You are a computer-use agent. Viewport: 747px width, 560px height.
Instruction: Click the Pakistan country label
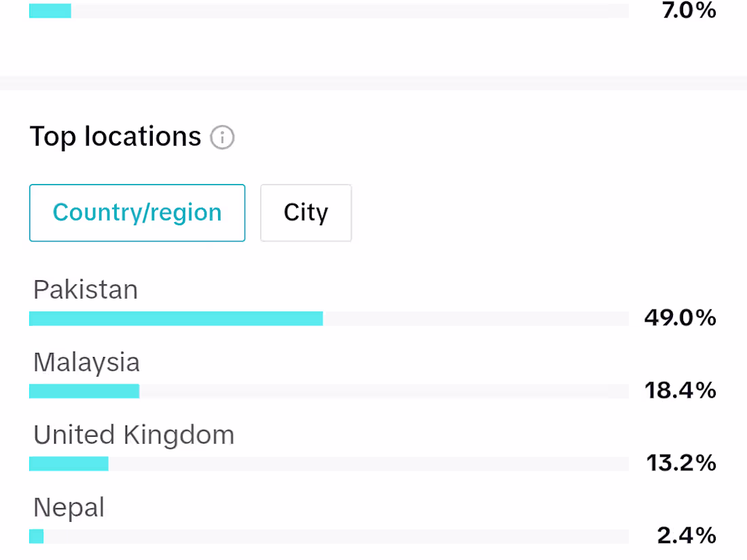click(86, 290)
